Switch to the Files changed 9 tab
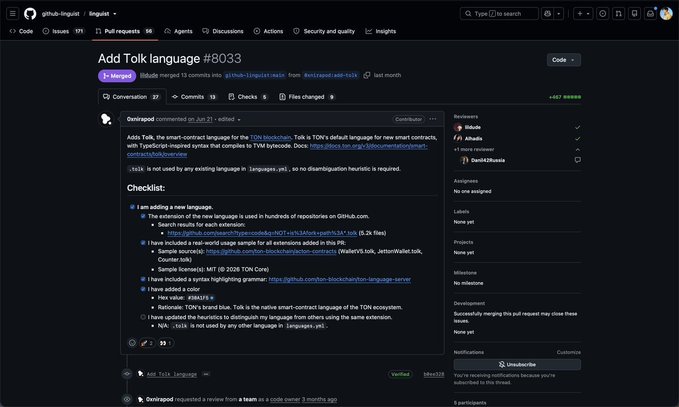The image size is (679, 407). pos(307,97)
